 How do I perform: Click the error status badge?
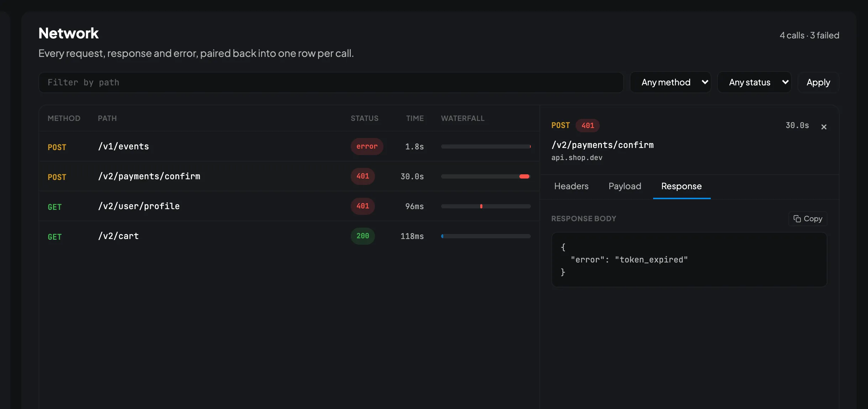(367, 147)
